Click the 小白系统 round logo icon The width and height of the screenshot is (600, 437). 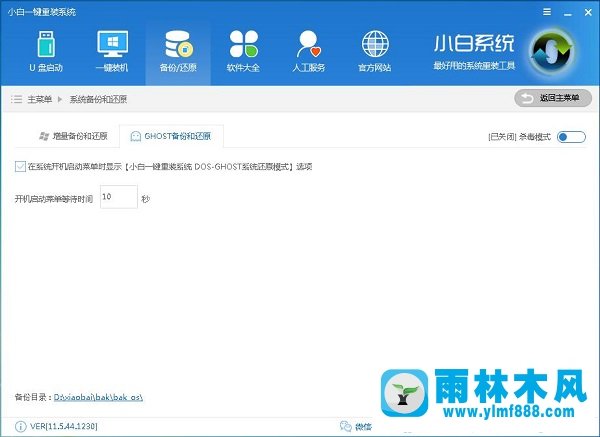[x=551, y=51]
